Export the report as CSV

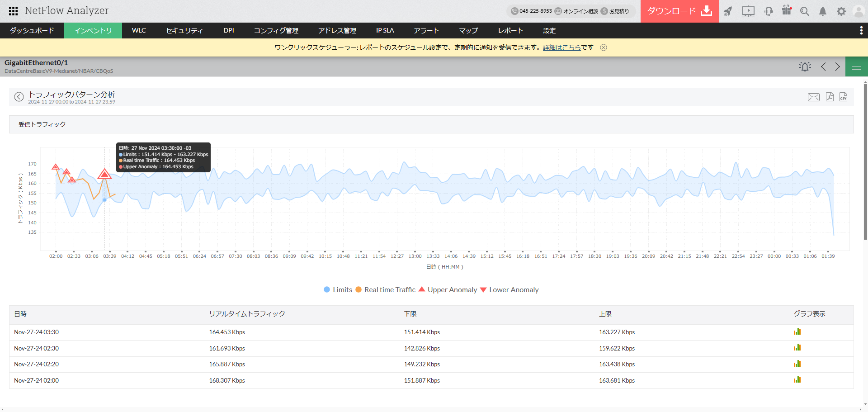(843, 97)
